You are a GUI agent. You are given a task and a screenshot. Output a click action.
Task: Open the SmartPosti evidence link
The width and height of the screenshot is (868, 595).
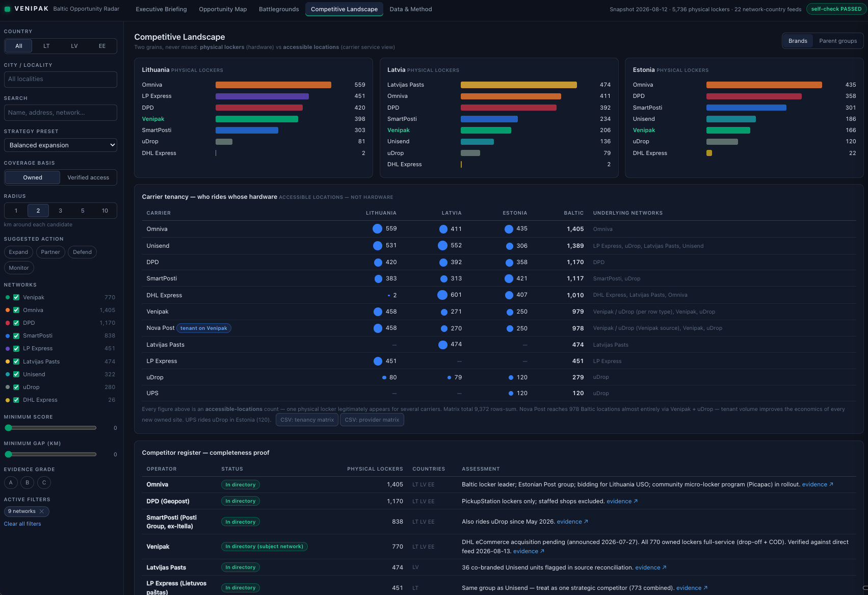tap(572, 522)
